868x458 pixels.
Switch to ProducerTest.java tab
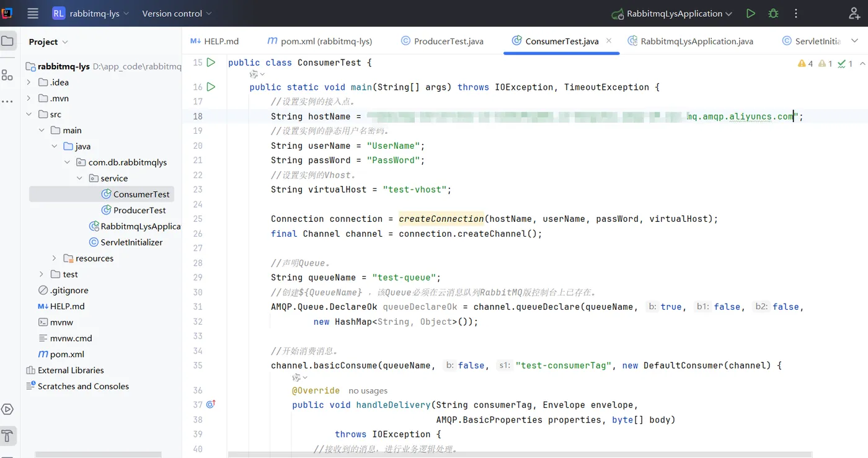(442, 41)
